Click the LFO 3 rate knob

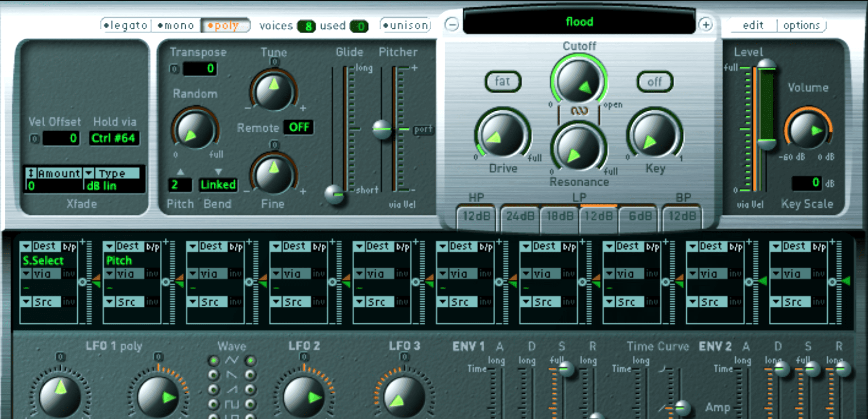pyautogui.click(x=403, y=396)
